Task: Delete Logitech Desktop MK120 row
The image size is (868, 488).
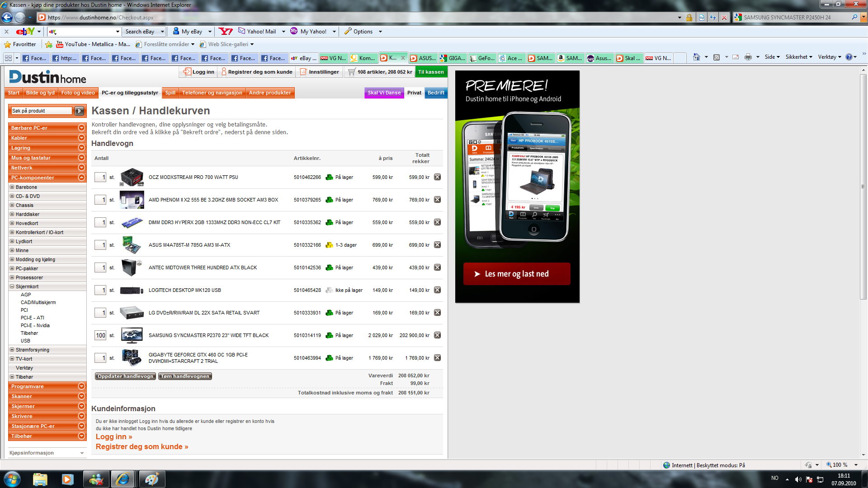Action: tap(437, 290)
